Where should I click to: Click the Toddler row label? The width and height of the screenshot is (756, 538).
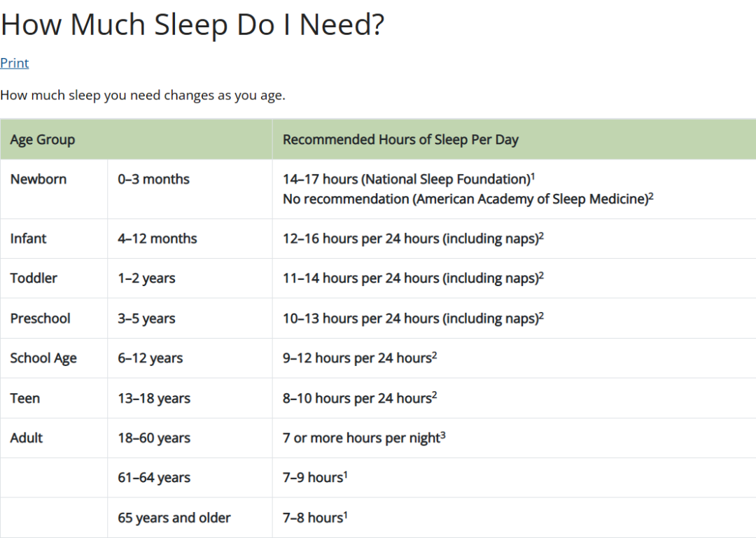34,278
